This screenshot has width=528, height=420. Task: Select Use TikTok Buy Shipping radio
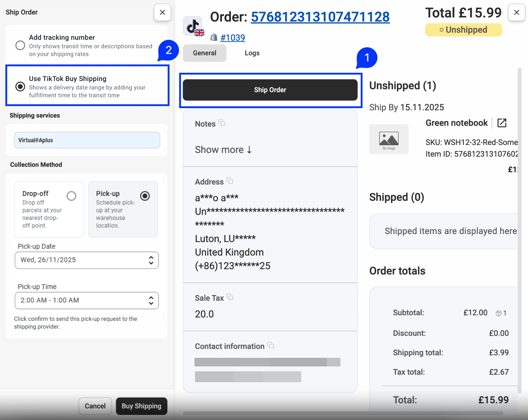pos(20,87)
